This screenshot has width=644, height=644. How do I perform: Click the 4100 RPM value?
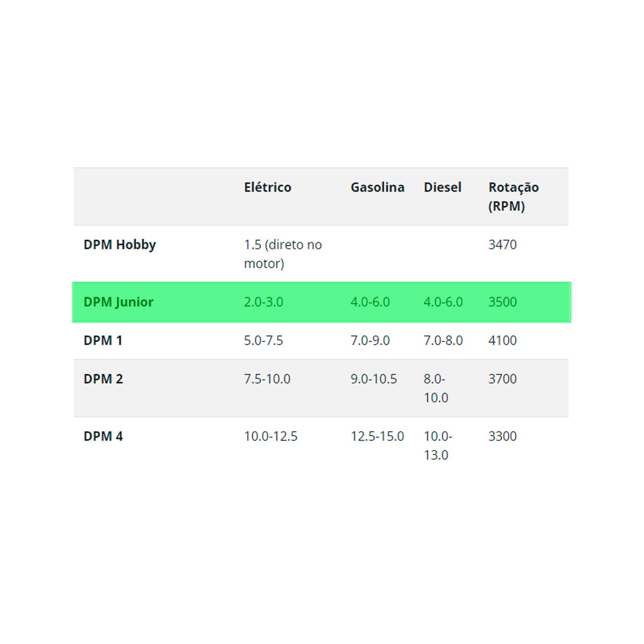pyautogui.click(x=502, y=340)
